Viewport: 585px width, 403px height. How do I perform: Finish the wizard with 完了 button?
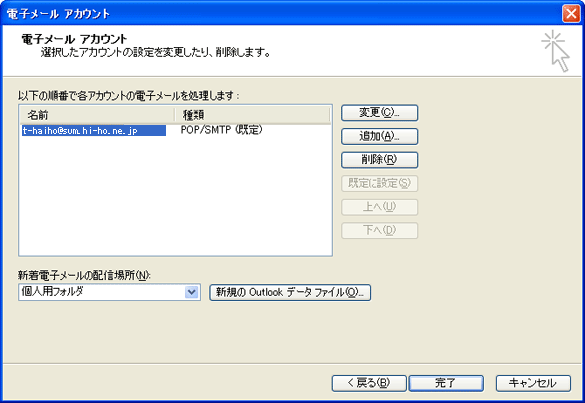(446, 383)
